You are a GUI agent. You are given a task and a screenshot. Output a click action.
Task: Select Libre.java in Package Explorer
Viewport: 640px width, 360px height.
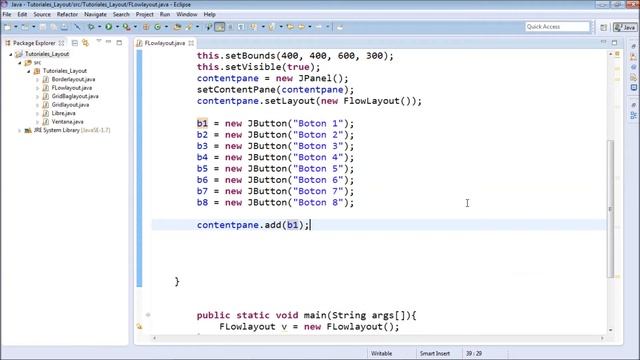[63, 113]
